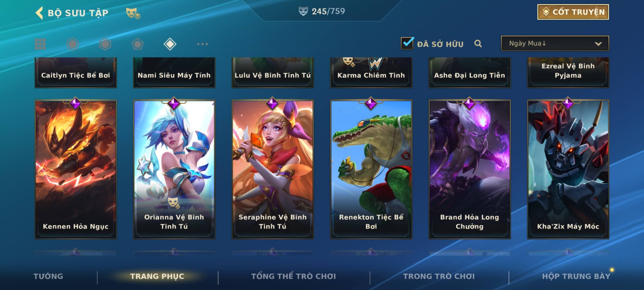
Task: Open the skin search magnifier
Action: (478, 44)
